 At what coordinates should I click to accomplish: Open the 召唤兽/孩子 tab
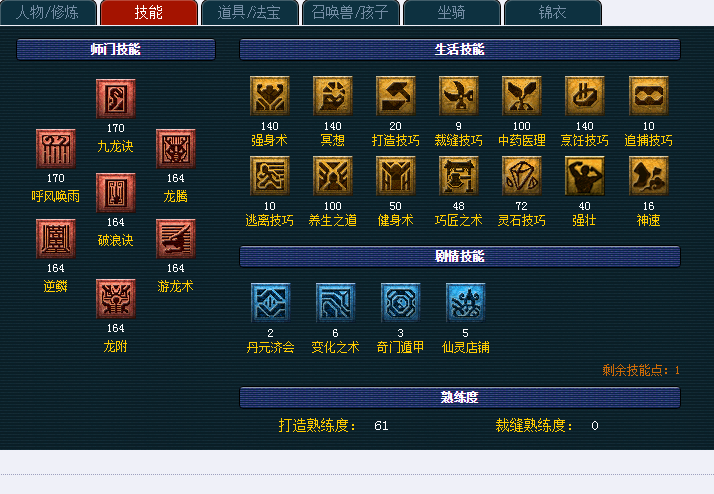pos(351,12)
